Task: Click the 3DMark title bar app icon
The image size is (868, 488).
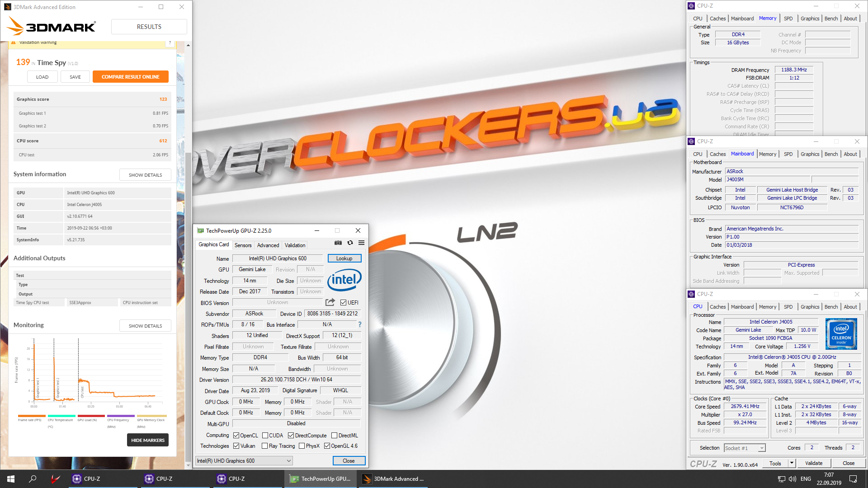Action: (7, 7)
